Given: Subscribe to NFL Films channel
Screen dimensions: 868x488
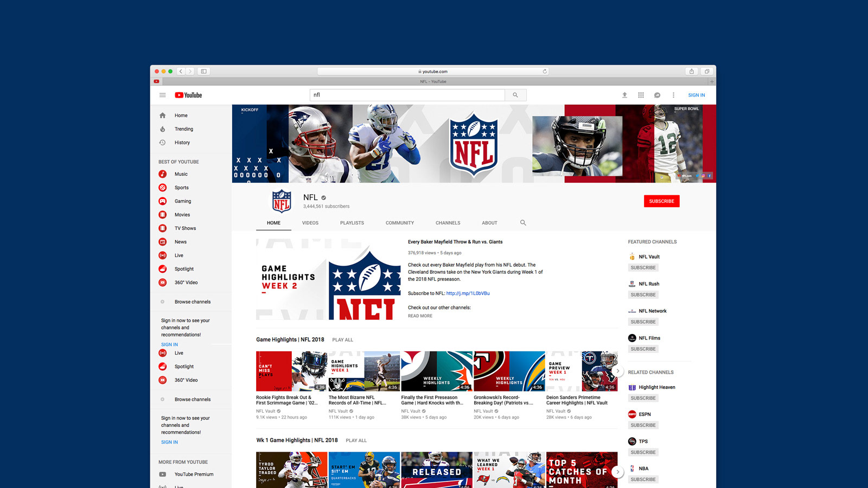Looking at the screenshot, I should pyautogui.click(x=643, y=349).
